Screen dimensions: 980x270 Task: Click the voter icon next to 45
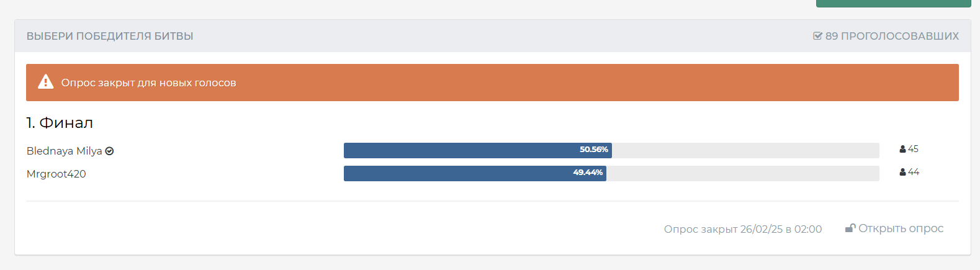(x=902, y=149)
